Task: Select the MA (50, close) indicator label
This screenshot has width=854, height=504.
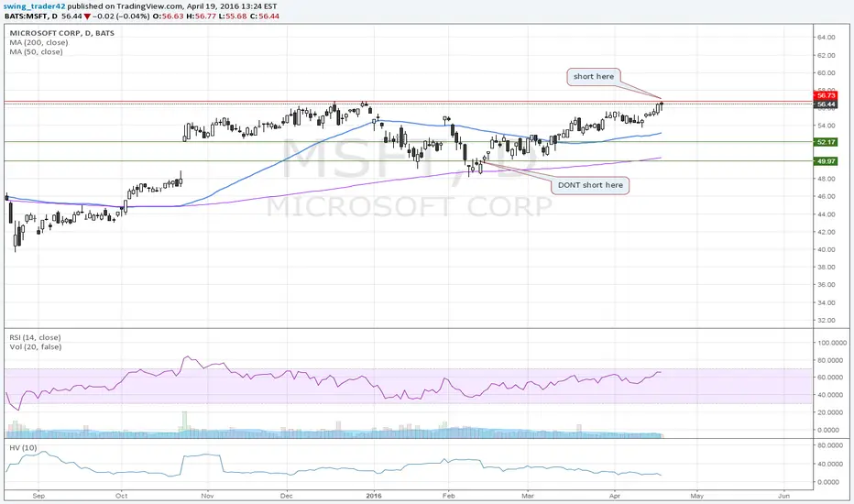Action: pos(36,51)
